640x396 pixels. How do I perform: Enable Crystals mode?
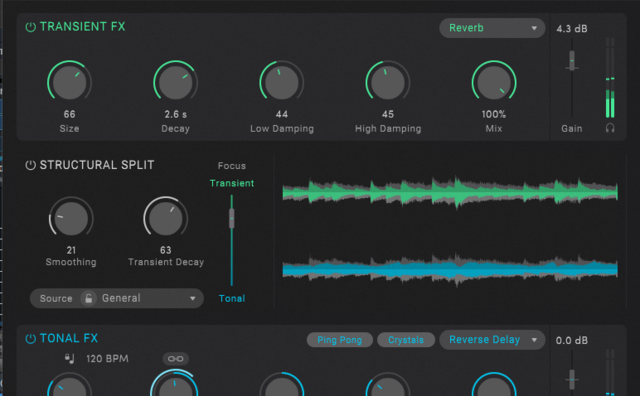pos(406,340)
